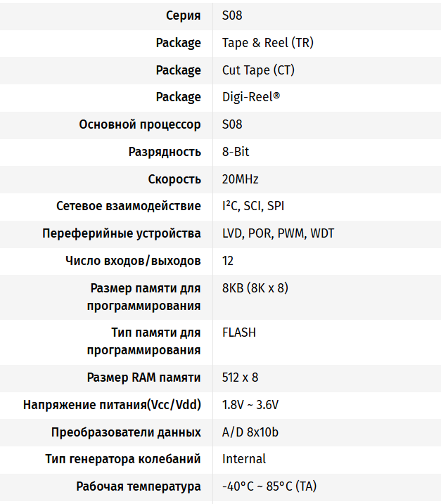Select the "I²C, SCI, SPI" value
This screenshot has height=504, width=441.
(253, 206)
